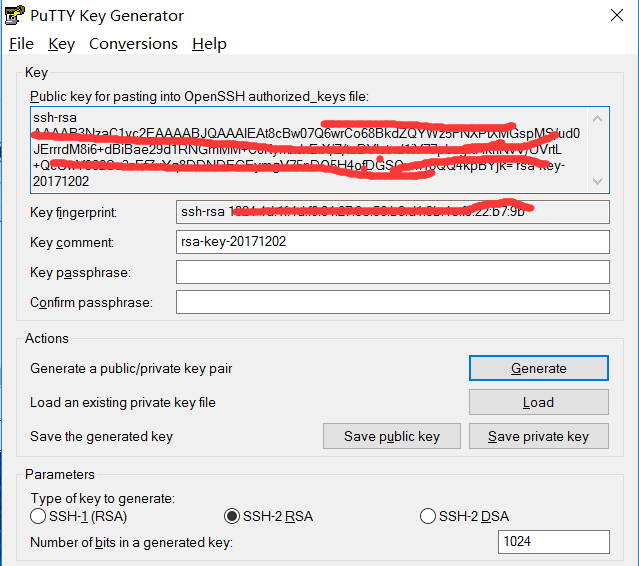Click the 'Key passphrase:' label
639x566 pixels.
pyautogui.click(x=80, y=272)
